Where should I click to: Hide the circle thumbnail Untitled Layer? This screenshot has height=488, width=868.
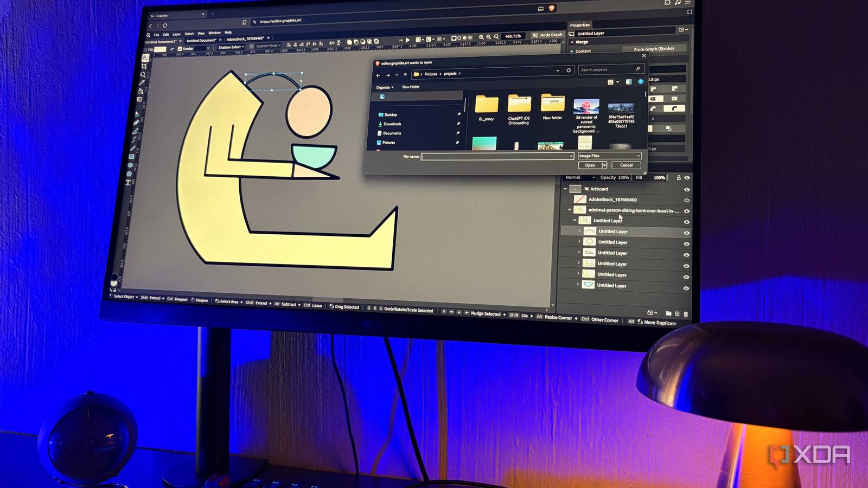pos(687,244)
